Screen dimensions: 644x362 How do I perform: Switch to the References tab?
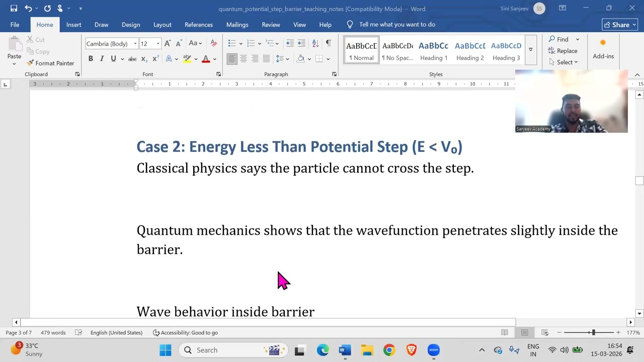[x=199, y=25]
